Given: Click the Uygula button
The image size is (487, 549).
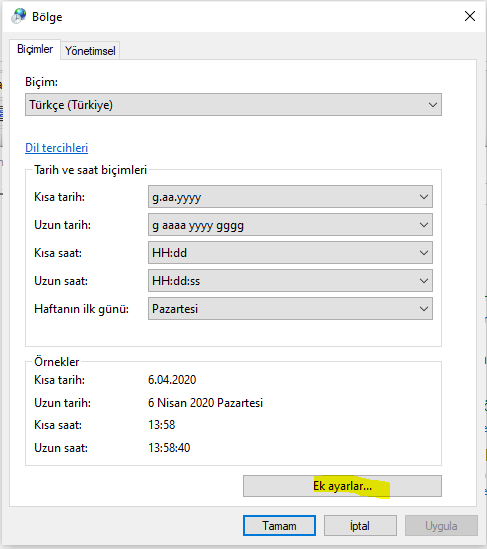Looking at the screenshot, I should [441, 526].
